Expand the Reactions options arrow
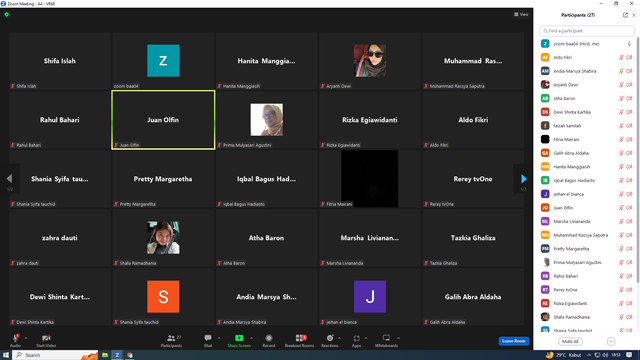The image size is (640, 360). coord(339,338)
